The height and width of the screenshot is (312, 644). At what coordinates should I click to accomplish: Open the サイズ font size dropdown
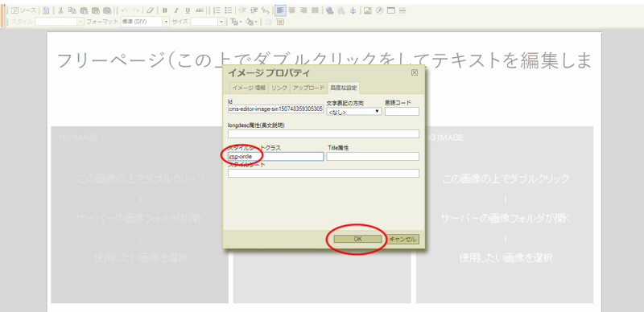[x=208, y=22]
